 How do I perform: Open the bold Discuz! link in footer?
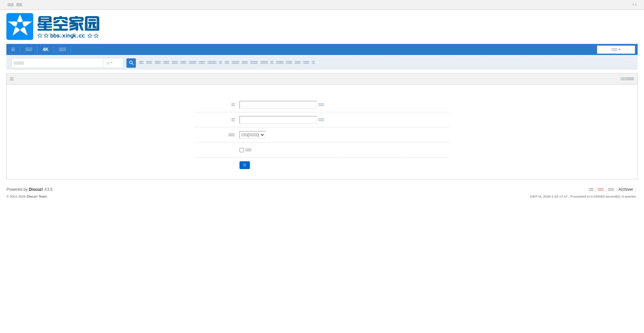(36, 189)
